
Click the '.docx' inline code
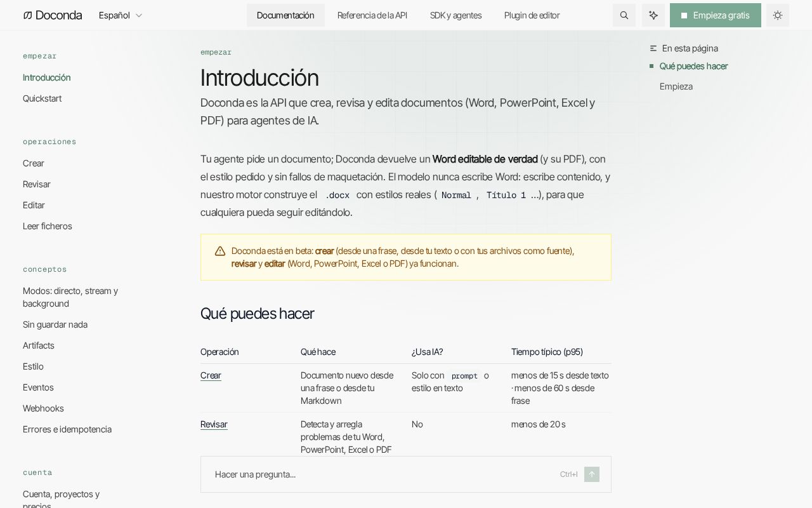point(337,195)
